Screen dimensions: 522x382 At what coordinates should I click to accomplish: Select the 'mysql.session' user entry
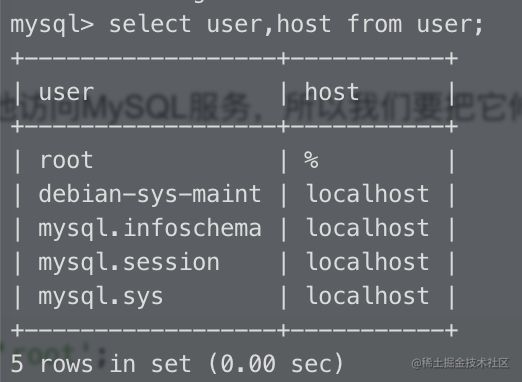pyautogui.click(x=129, y=262)
